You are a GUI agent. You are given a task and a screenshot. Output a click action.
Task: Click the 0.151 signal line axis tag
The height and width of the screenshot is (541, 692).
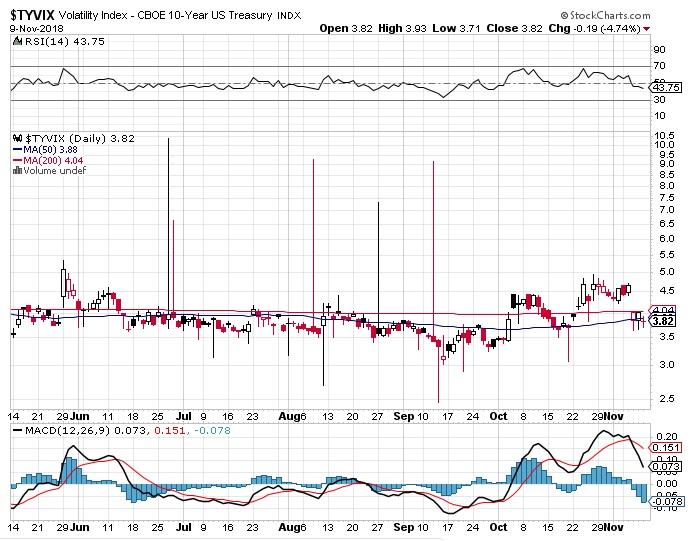(666, 447)
